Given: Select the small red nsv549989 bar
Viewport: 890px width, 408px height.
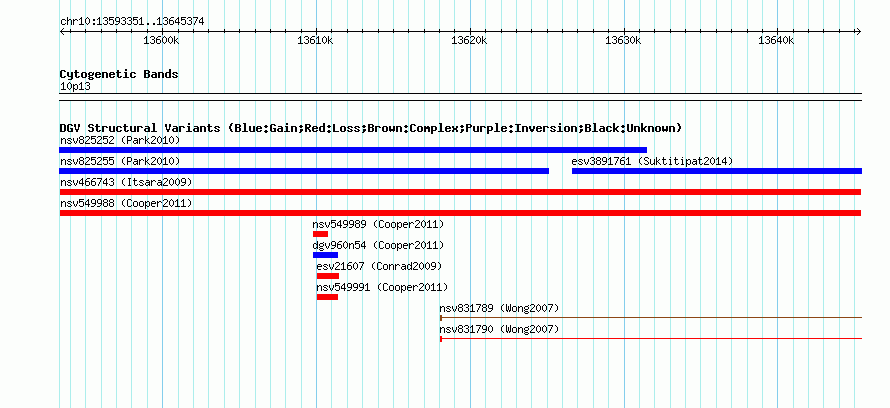Looking at the screenshot, I should [320, 234].
